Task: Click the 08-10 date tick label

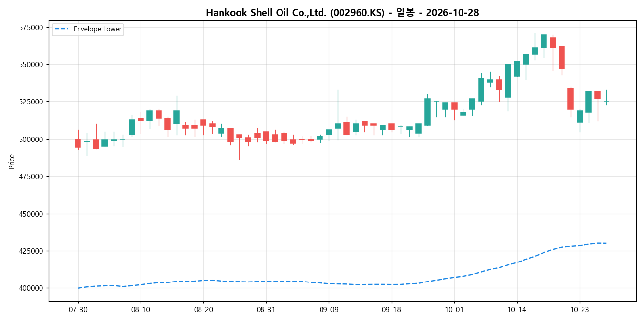Action: [x=141, y=309]
